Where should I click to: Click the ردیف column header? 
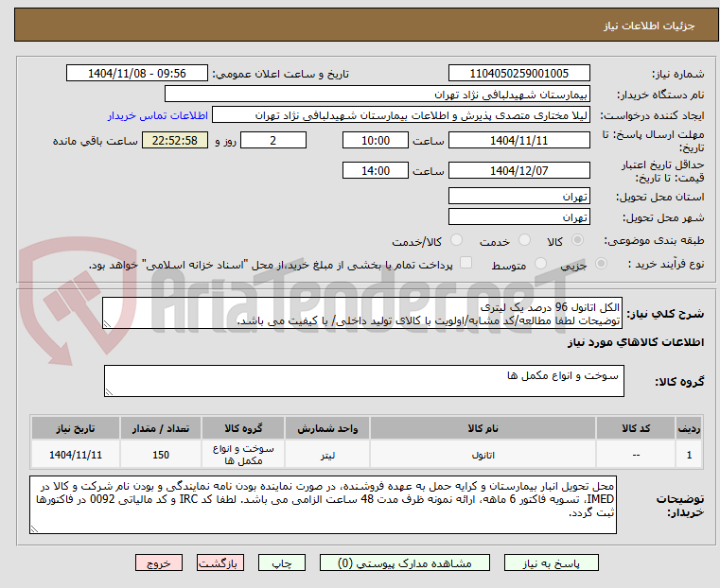coord(689,428)
